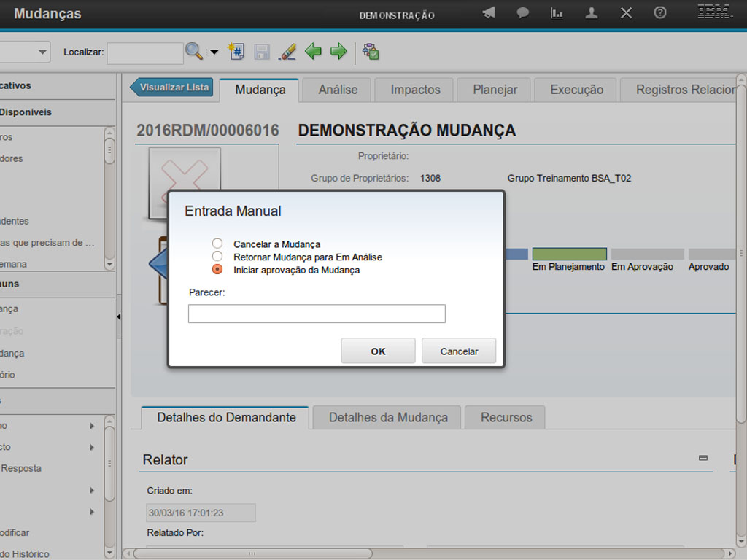Click inside the Parecer text field
The height and width of the screenshot is (560, 747).
click(317, 314)
